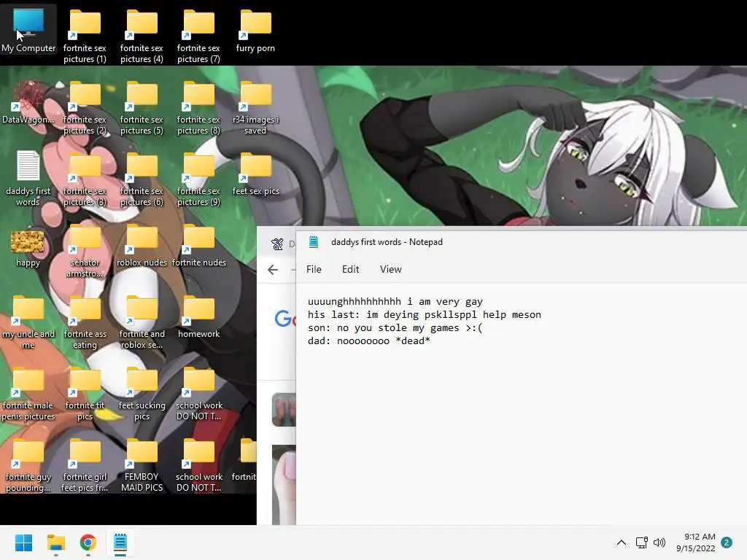Select the "FEMBOY MAID PICS" folder
Image resolution: width=747 pixels, height=560 pixels.
click(142, 465)
